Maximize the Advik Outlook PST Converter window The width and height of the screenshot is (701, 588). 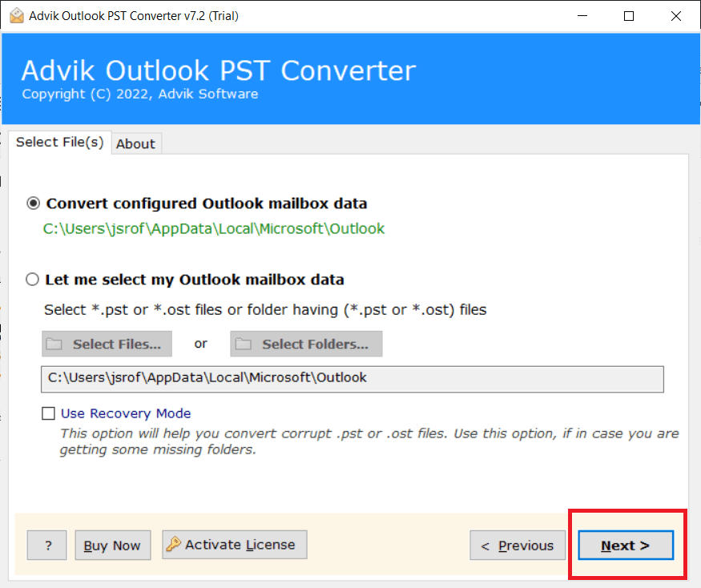click(x=629, y=16)
